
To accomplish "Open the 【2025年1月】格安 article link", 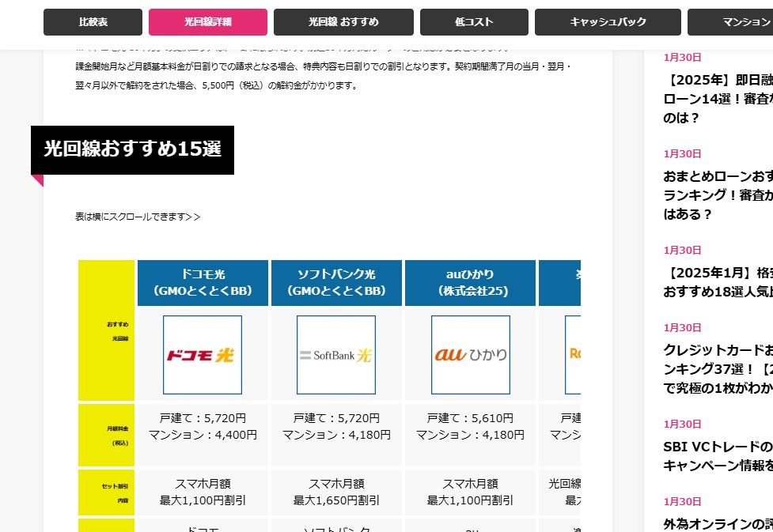I will coord(718,282).
